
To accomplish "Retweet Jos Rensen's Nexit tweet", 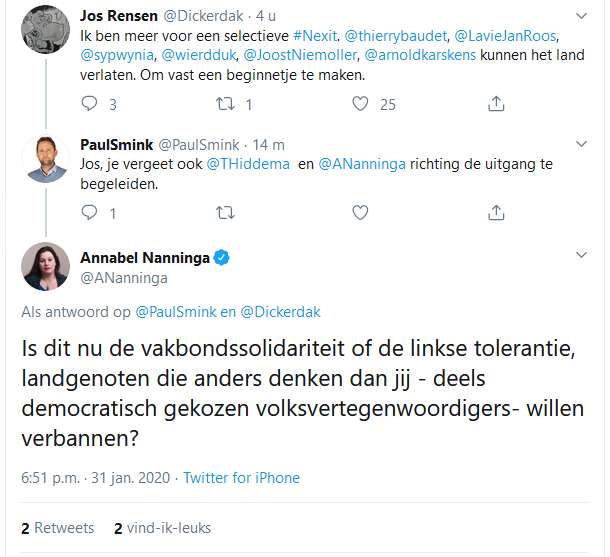I will click(x=226, y=104).
